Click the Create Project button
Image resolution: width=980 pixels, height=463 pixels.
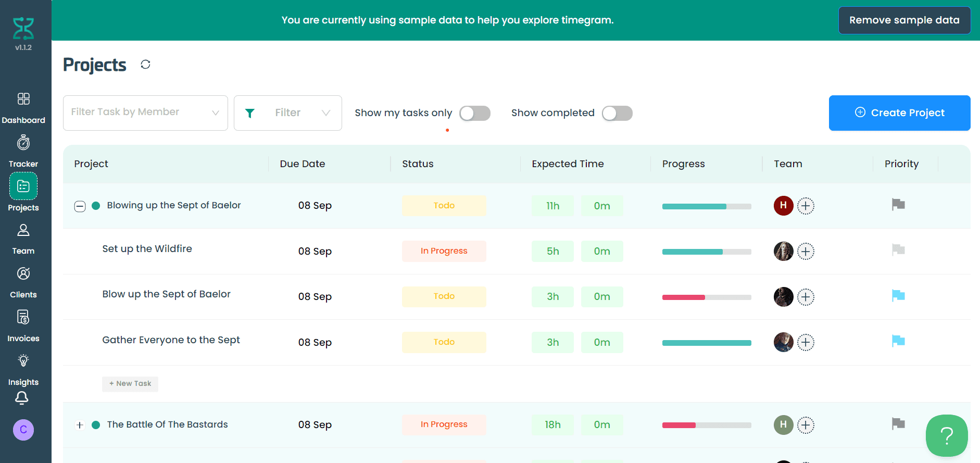point(899,113)
